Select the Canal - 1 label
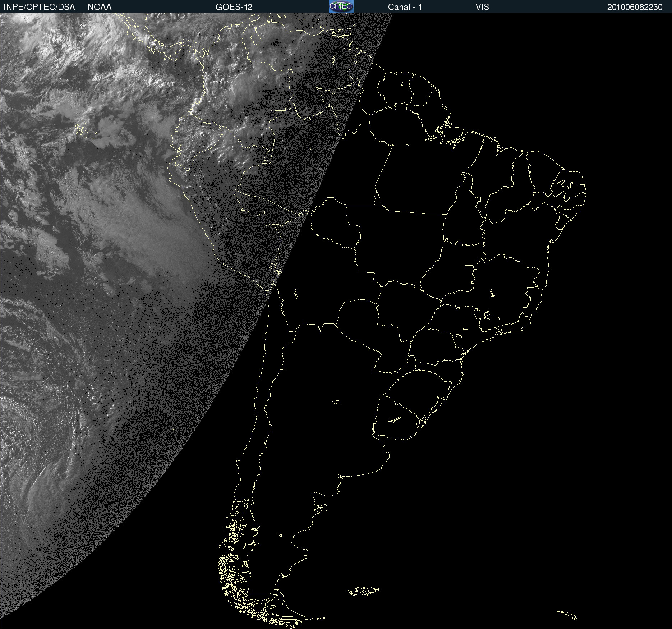 click(405, 7)
